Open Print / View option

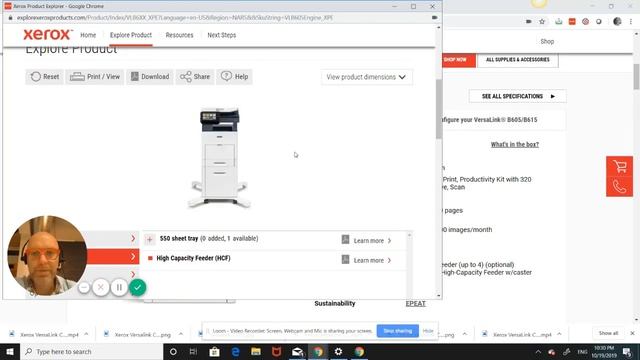click(x=95, y=77)
